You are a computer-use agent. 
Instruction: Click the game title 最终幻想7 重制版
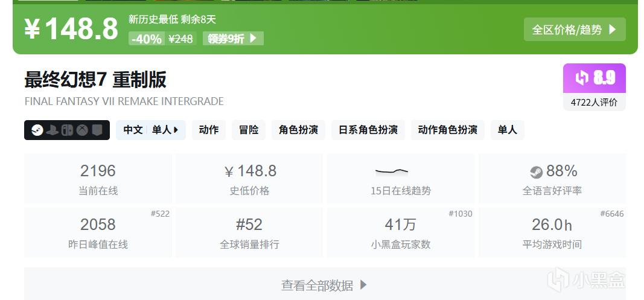(x=95, y=80)
